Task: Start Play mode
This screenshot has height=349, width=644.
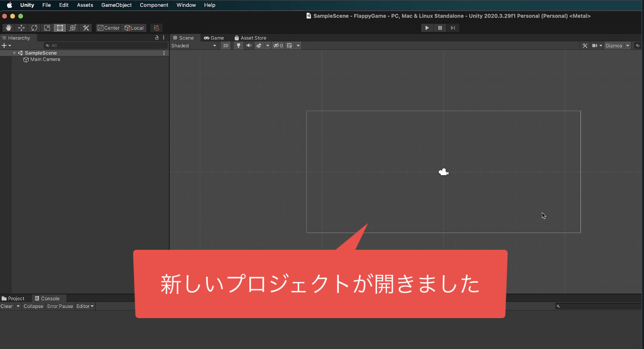Action: [427, 28]
